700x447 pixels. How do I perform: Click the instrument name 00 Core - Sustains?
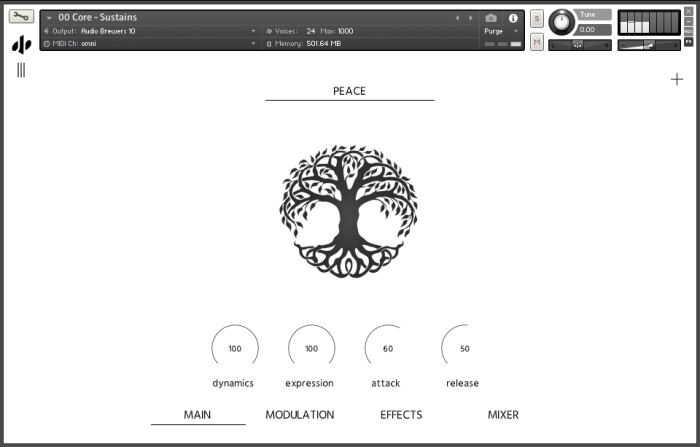tap(97, 17)
